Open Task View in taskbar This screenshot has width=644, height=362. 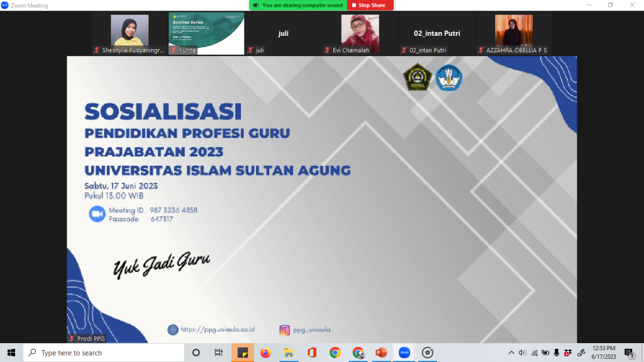(x=218, y=353)
